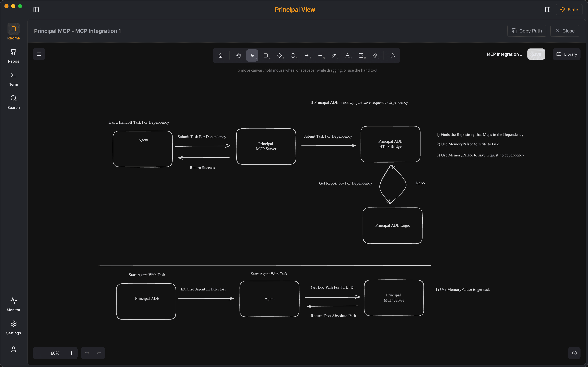Select the Diamond shape tool
Screen dimensions: 588x367
click(x=279, y=55)
